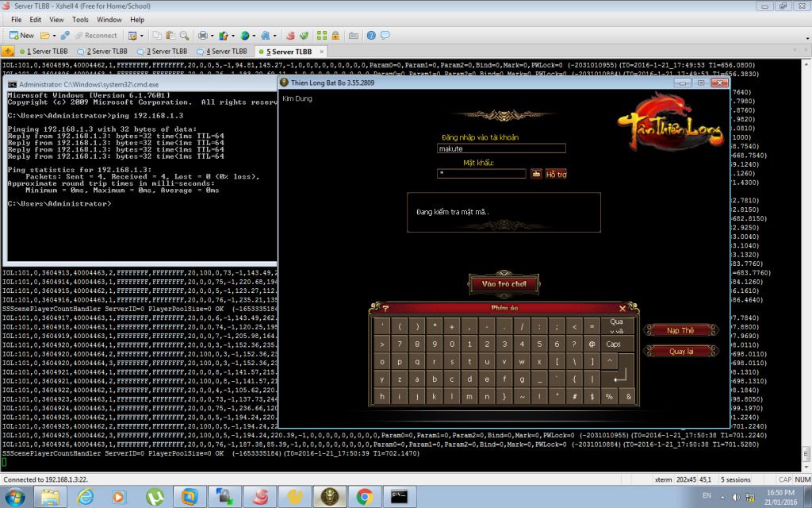Click the magnifier Find icon in toolbar
The height and width of the screenshot is (508, 812).
(184, 36)
